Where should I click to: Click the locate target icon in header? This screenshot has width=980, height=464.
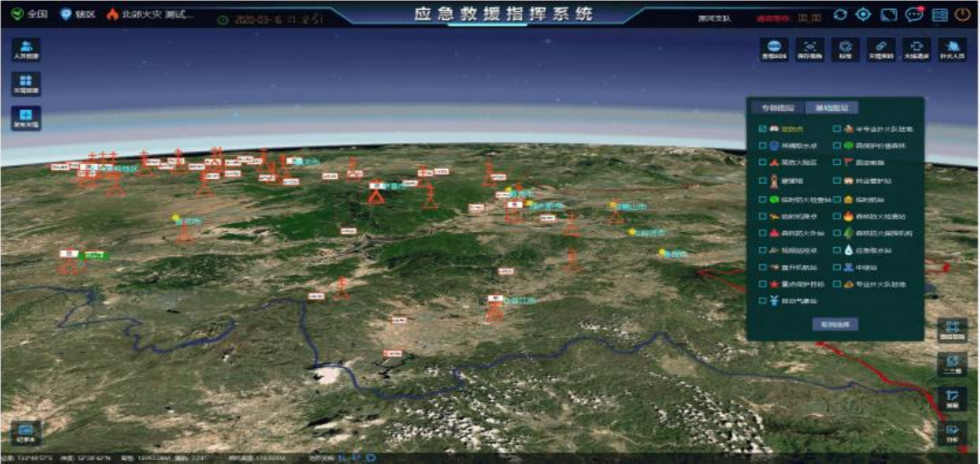tap(864, 15)
